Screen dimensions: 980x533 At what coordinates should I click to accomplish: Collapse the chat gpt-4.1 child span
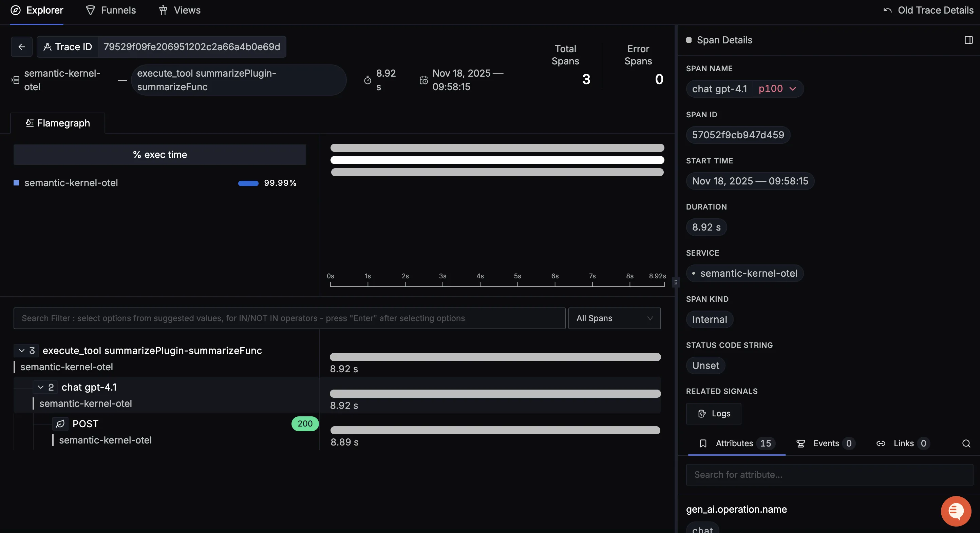tap(41, 387)
